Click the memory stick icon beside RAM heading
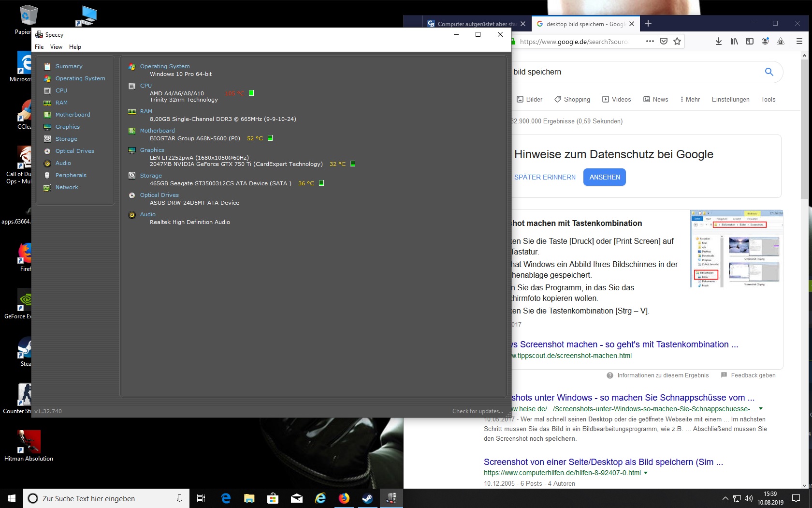The width and height of the screenshot is (812, 508). [132, 112]
